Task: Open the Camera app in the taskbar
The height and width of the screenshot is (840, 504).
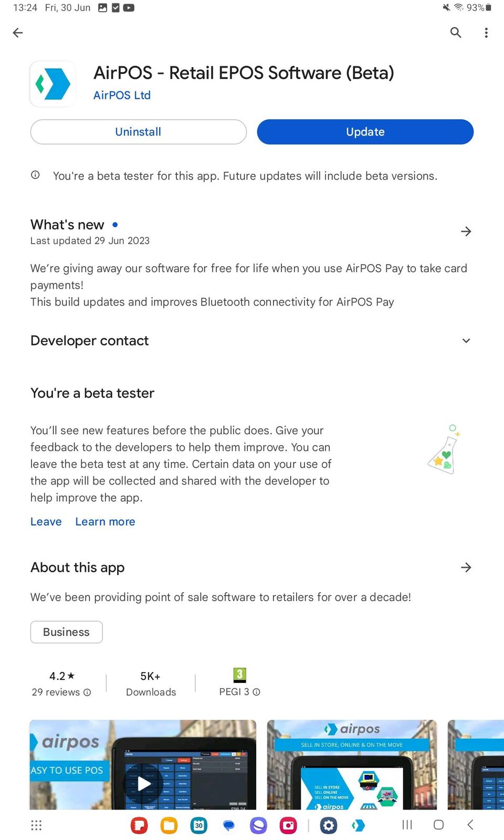Action: (x=288, y=825)
